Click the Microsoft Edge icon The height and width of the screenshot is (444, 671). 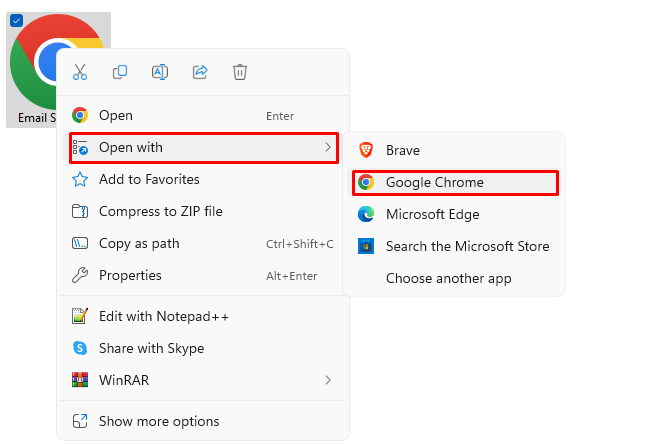point(366,214)
